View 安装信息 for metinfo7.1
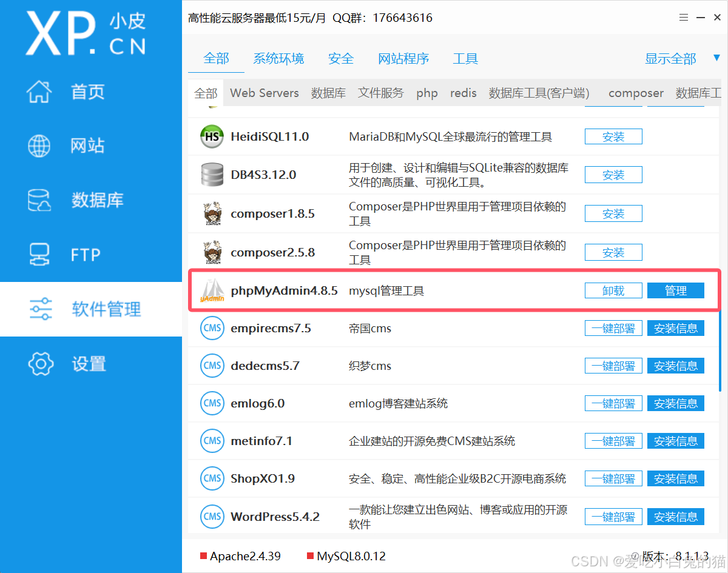The height and width of the screenshot is (573, 728). click(x=676, y=441)
